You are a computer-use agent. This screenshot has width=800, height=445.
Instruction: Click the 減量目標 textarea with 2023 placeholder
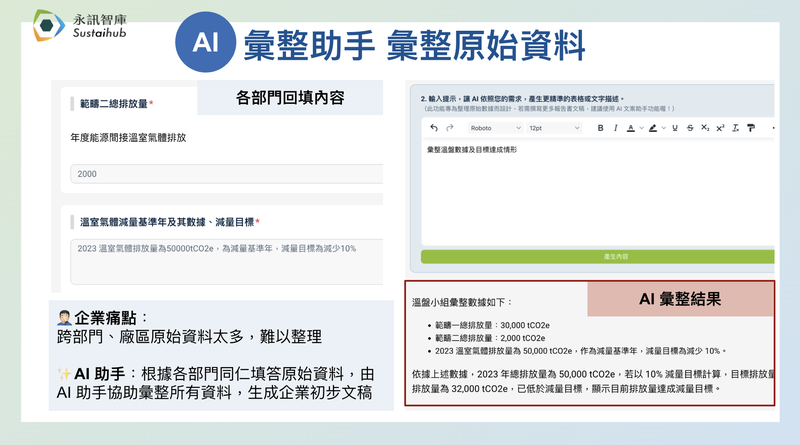point(227,262)
